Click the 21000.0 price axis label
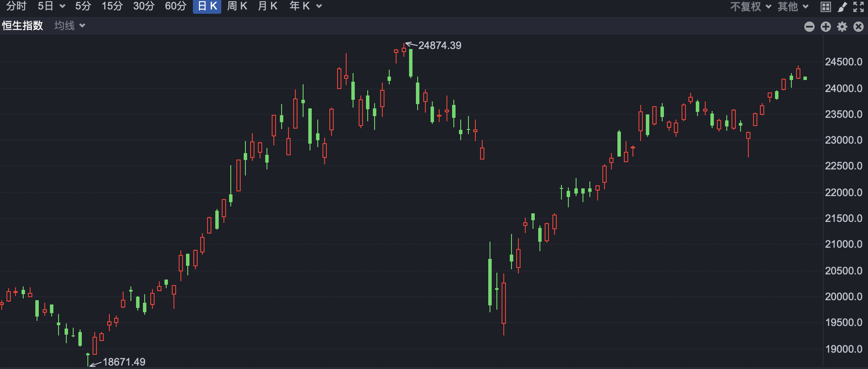868x369 pixels. 843,244
